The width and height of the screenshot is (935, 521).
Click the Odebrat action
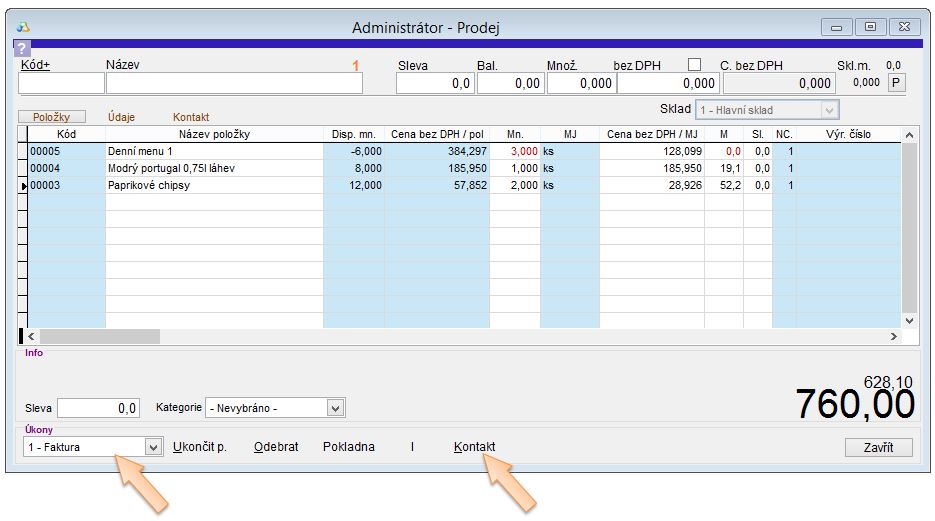click(x=276, y=447)
